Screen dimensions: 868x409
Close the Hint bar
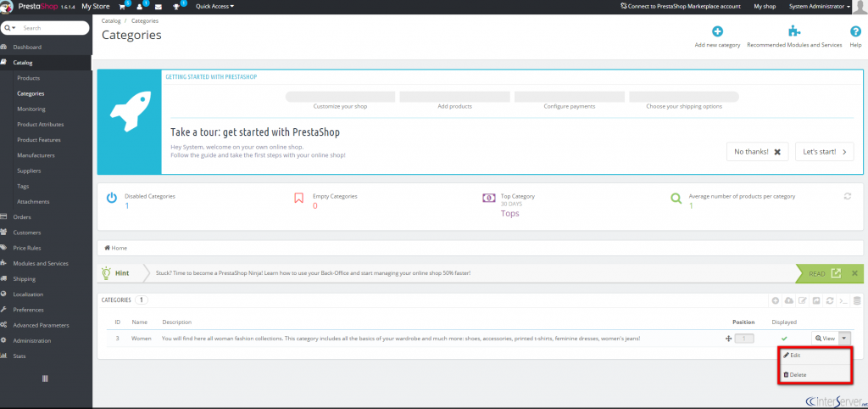pos(854,273)
